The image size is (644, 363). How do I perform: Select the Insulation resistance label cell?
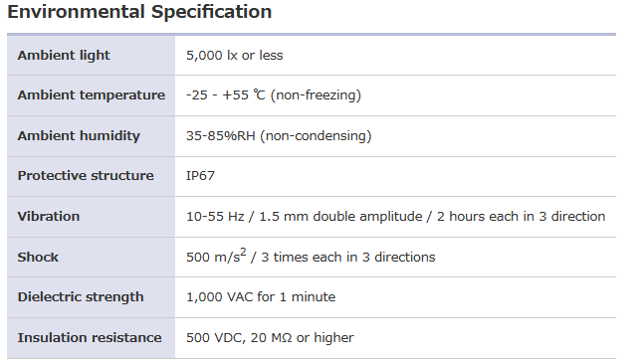pyautogui.click(x=92, y=337)
